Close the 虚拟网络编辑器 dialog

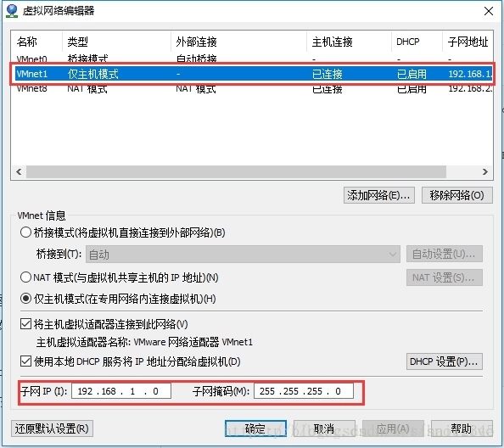(489, 11)
